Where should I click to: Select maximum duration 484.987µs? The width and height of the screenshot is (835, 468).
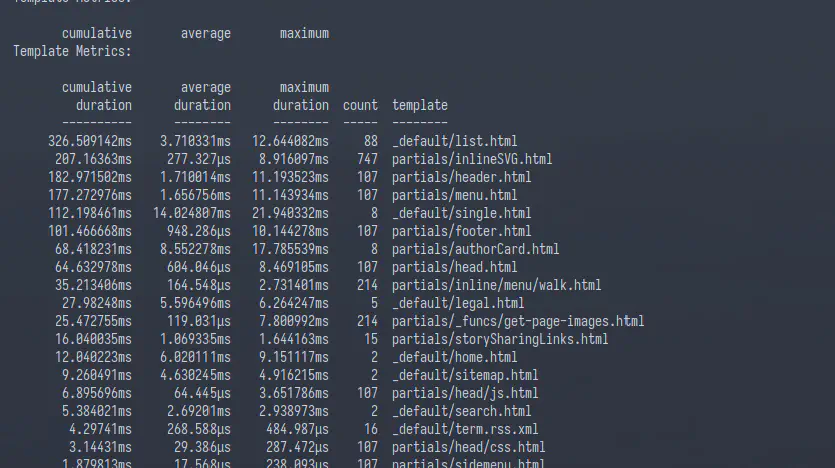point(297,429)
